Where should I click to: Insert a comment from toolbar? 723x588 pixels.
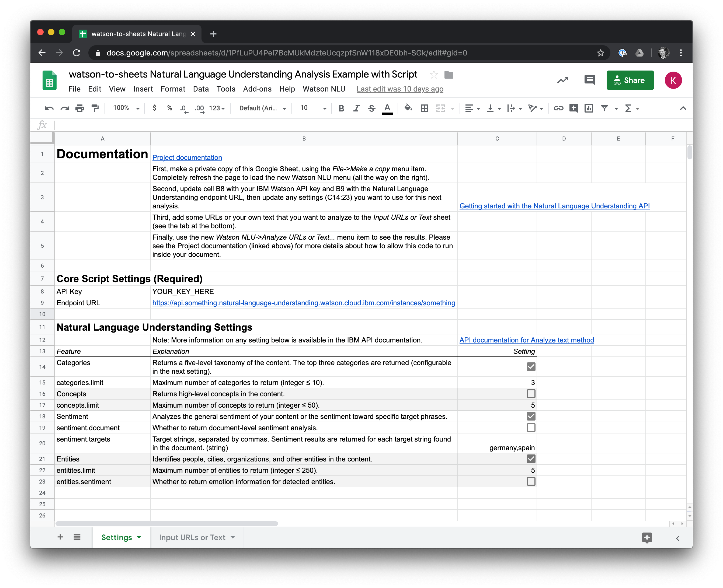point(573,108)
